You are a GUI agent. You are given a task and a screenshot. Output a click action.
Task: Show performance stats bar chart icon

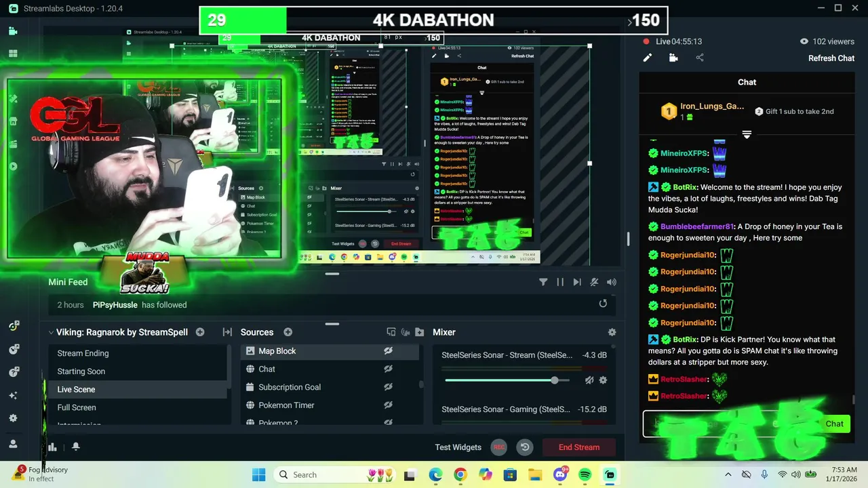pyautogui.click(x=52, y=447)
